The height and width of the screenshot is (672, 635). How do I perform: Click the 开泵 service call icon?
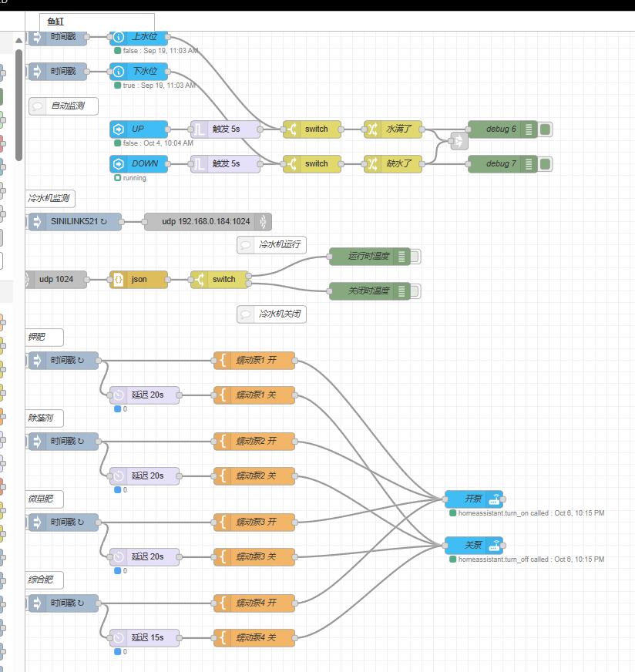(494, 499)
